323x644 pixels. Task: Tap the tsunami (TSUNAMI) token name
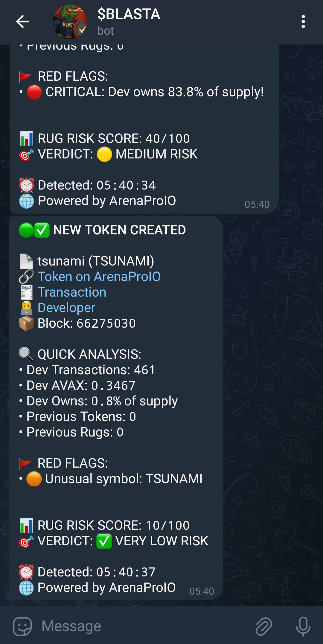96,261
